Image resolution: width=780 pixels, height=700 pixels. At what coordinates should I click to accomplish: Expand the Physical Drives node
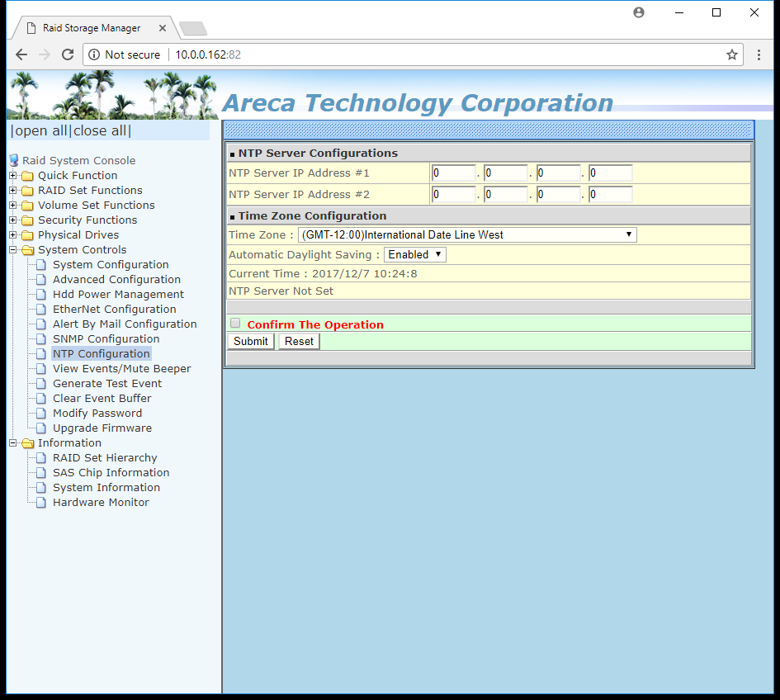tap(13, 234)
